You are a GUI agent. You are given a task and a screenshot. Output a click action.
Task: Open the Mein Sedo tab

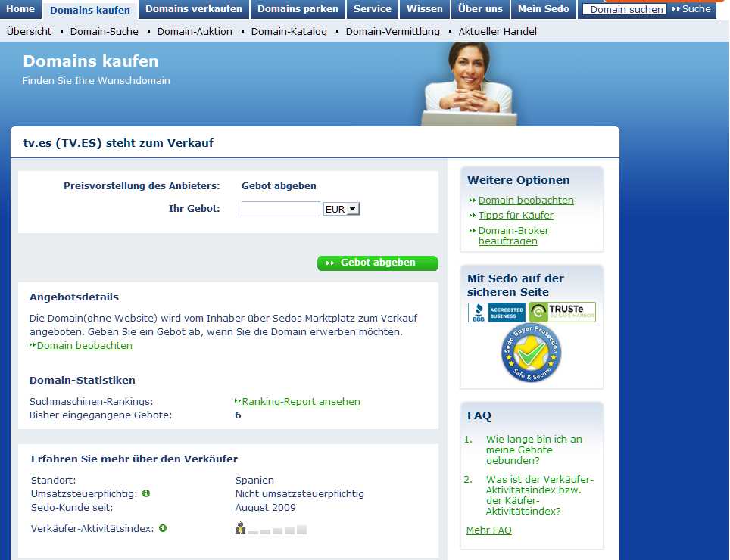pos(544,9)
